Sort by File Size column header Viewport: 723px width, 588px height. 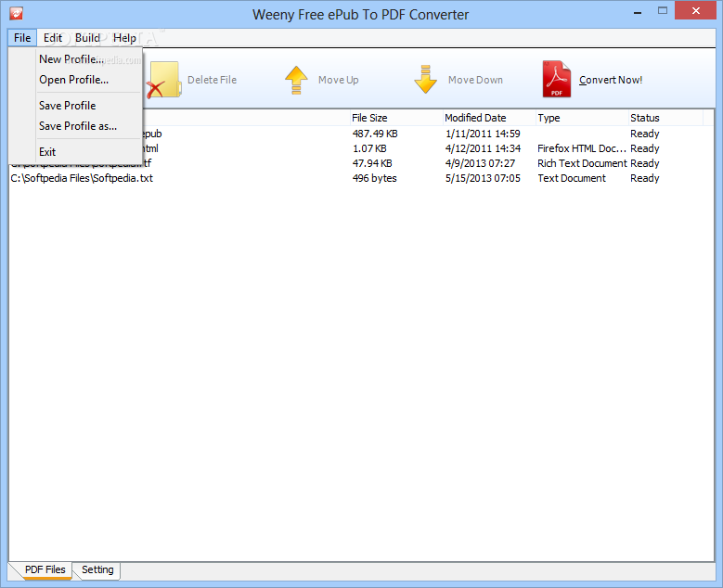[396, 118]
